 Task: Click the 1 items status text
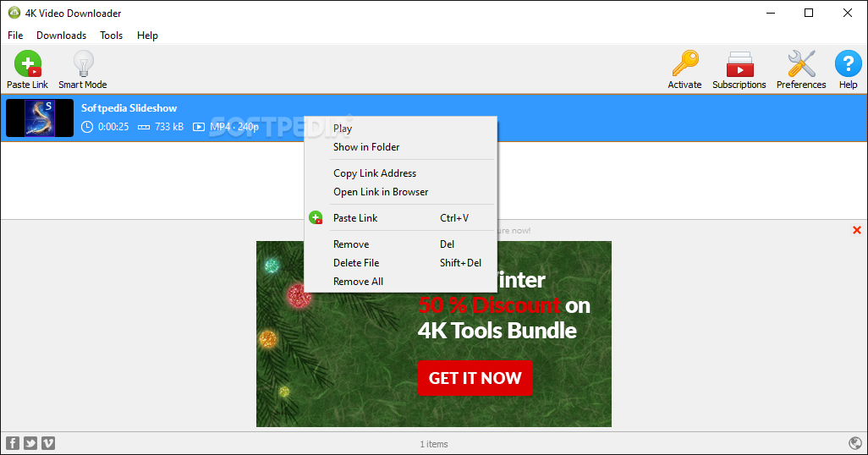pyautogui.click(x=434, y=444)
